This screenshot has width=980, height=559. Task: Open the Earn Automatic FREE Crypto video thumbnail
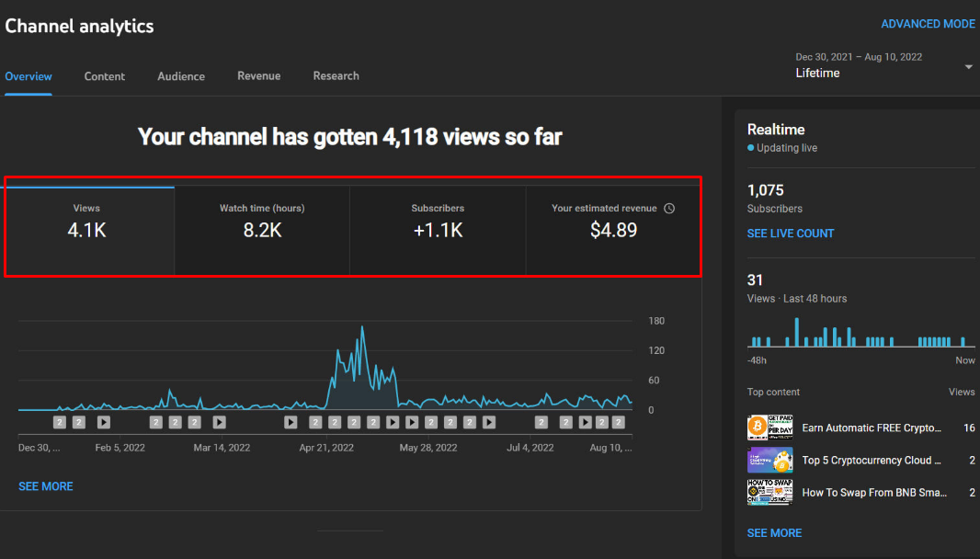[769, 428]
